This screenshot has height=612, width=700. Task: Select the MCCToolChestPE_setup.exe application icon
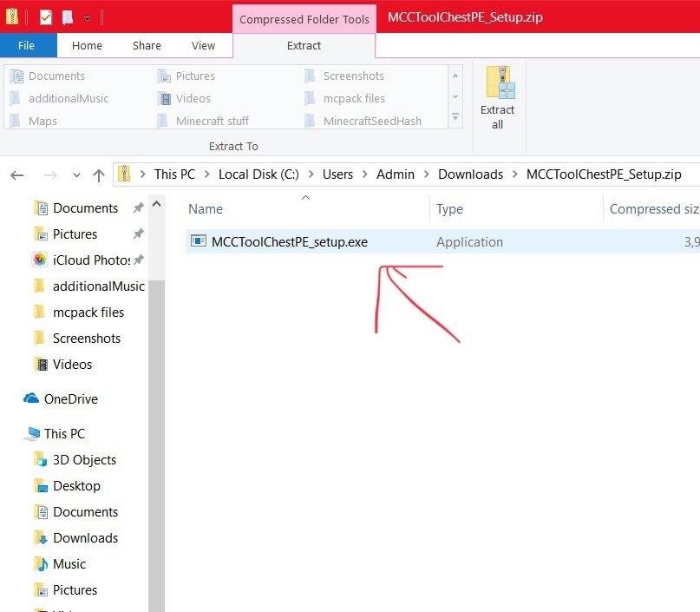(x=199, y=240)
